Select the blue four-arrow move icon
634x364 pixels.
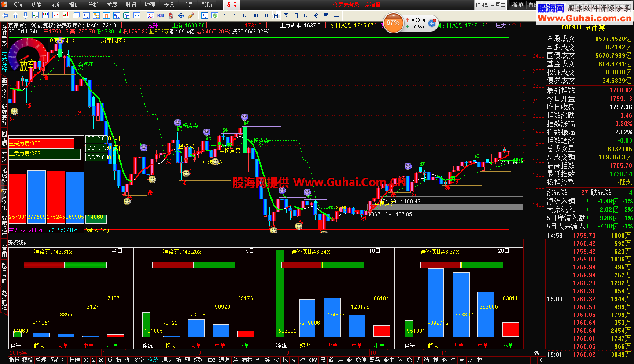181,15
